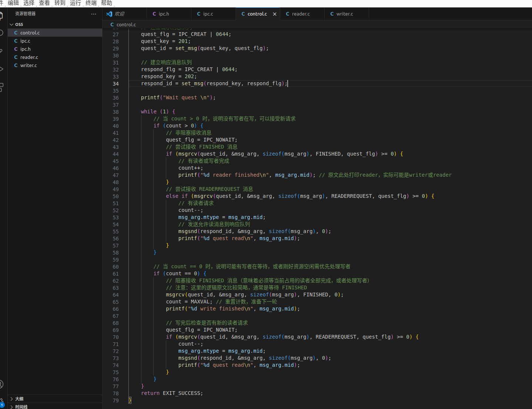Open the Explorer view in activity bar
Image resolution: width=532 pixels, height=409 pixels.
point(1,15)
